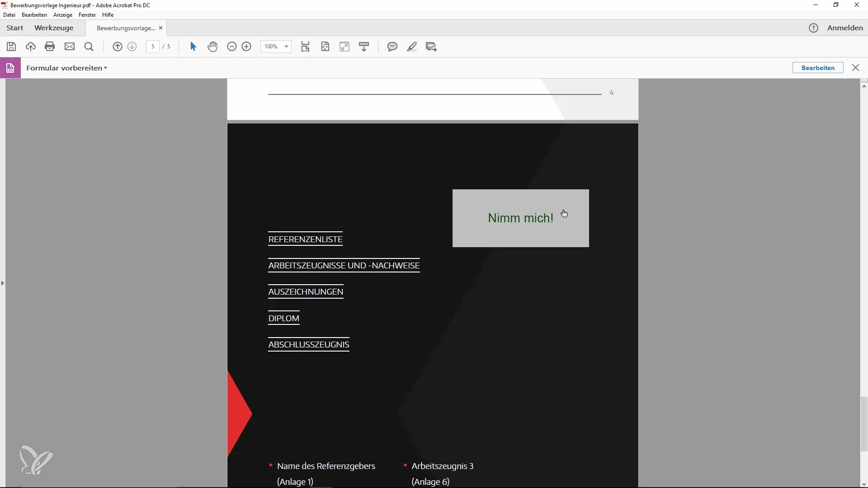Click the scrollbar up arrow
This screenshot has width=868, height=488.
(864, 86)
